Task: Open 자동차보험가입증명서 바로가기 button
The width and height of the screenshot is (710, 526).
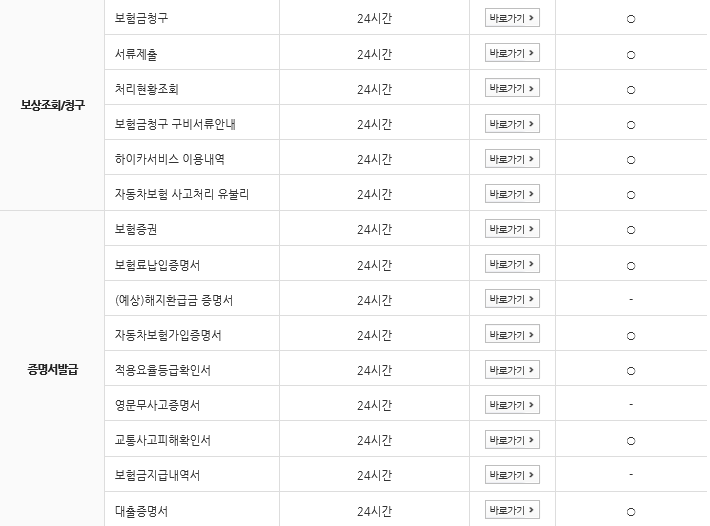Action: click(512, 334)
